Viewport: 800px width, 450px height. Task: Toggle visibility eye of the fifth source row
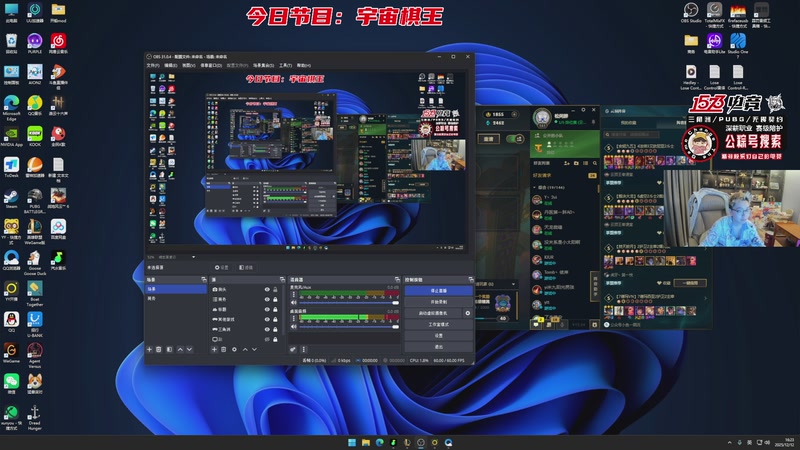coord(267,330)
